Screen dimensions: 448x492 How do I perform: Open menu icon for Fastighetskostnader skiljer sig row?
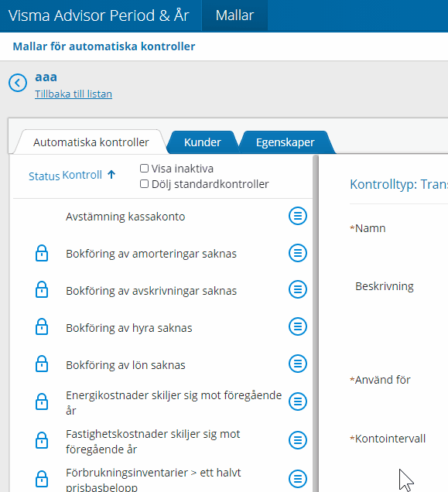point(298,440)
